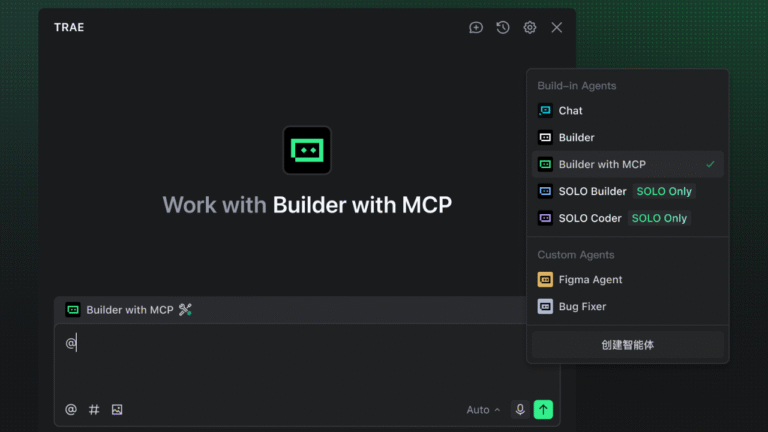Click green icon of Builder with MCP in list
768x432 pixels.
(545, 165)
